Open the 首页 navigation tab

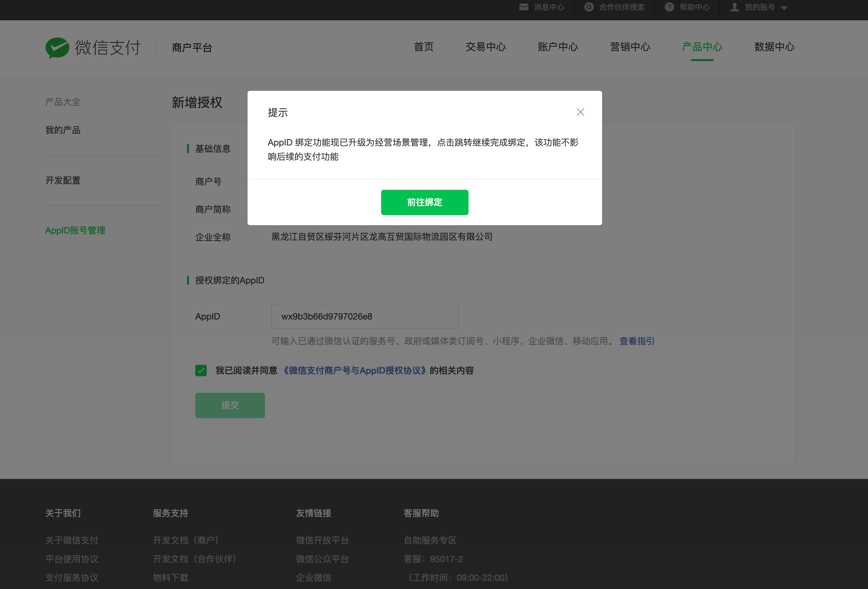pyautogui.click(x=424, y=47)
